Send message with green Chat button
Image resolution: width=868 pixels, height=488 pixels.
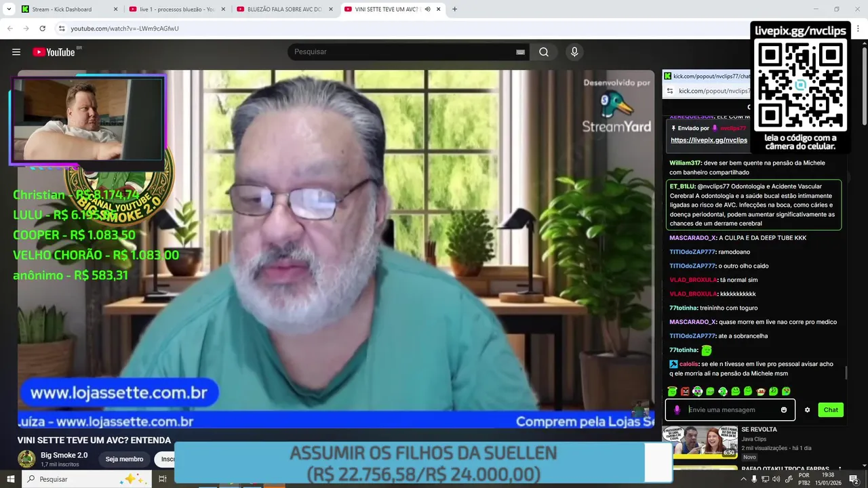click(831, 409)
